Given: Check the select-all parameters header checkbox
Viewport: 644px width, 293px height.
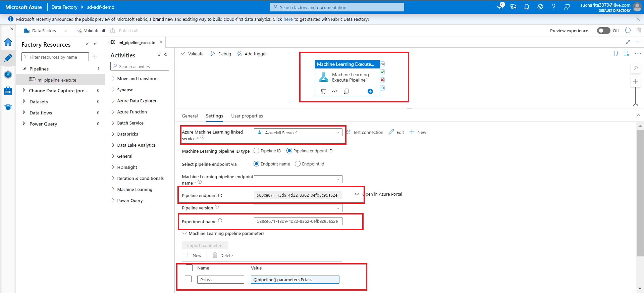Looking at the screenshot, I should [189, 268].
